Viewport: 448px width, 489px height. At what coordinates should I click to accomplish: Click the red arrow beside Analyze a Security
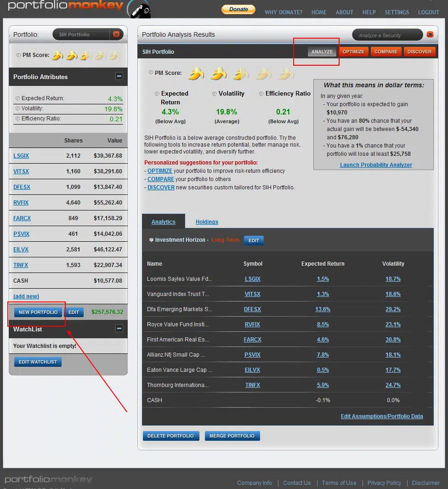[430, 34]
